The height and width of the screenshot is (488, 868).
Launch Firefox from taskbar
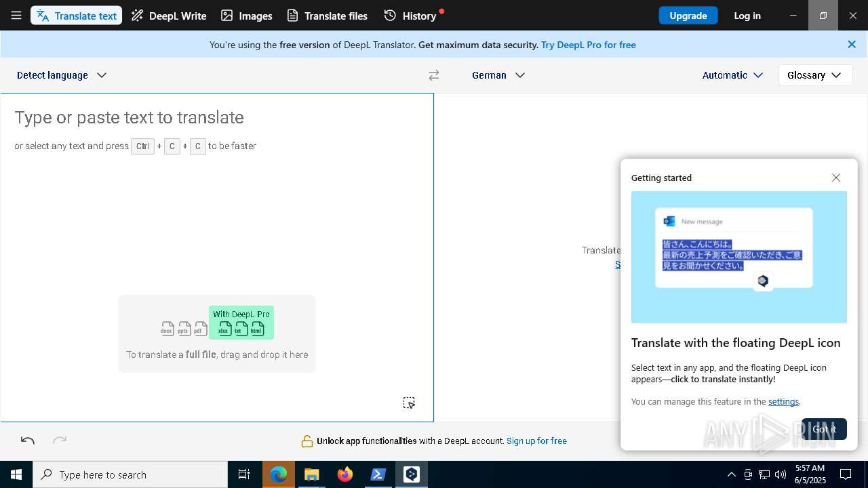point(345,474)
